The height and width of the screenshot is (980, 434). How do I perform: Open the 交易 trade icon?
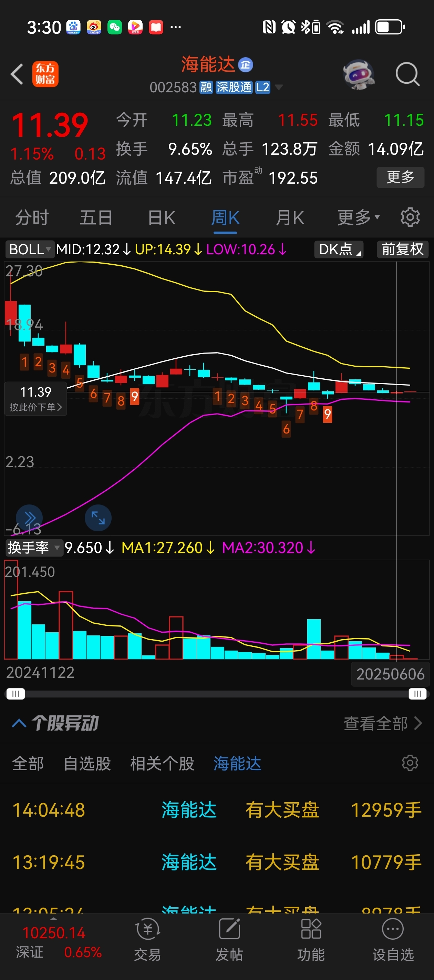pyautogui.click(x=147, y=939)
